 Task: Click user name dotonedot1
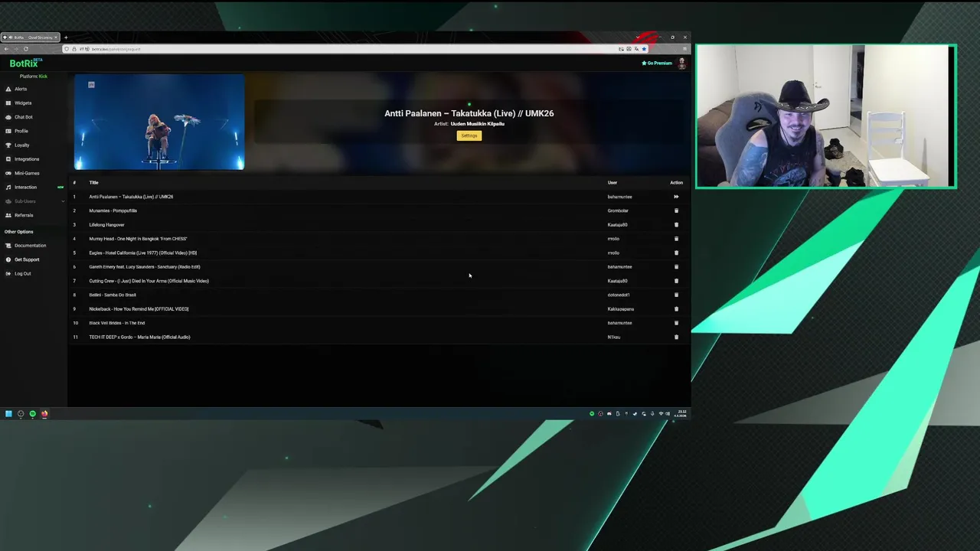pos(619,295)
